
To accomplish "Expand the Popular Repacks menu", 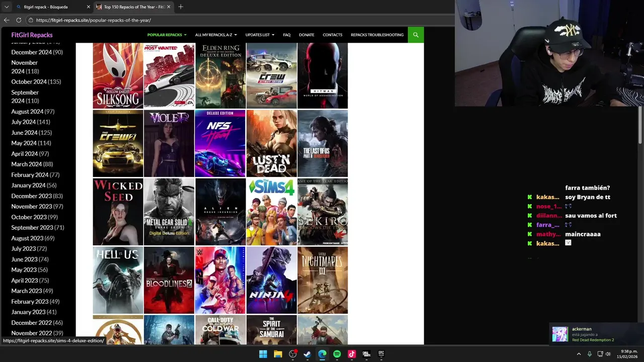I will tap(167, 35).
